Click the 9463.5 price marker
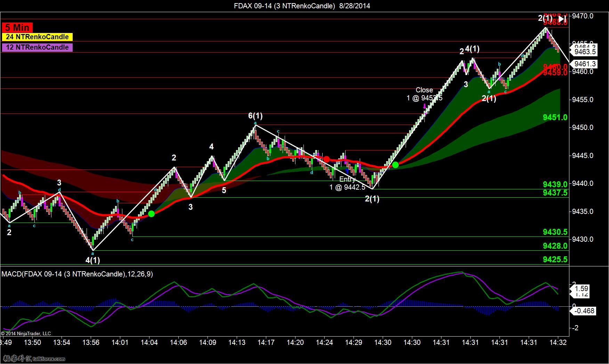The height and width of the screenshot is (364, 609). pyautogui.click(x=585, y=52)
